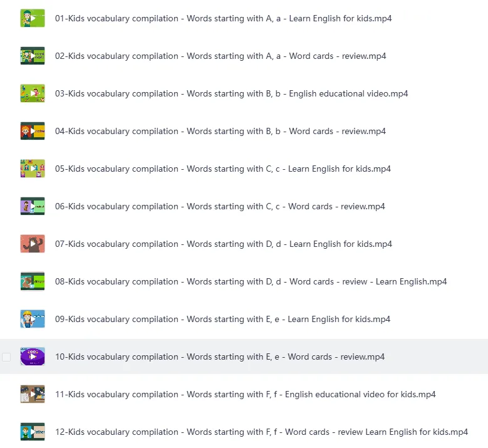Click purple thumbnail of file 10 E, e Word cards
Viewport: 488px width, 448px height.
33,357
